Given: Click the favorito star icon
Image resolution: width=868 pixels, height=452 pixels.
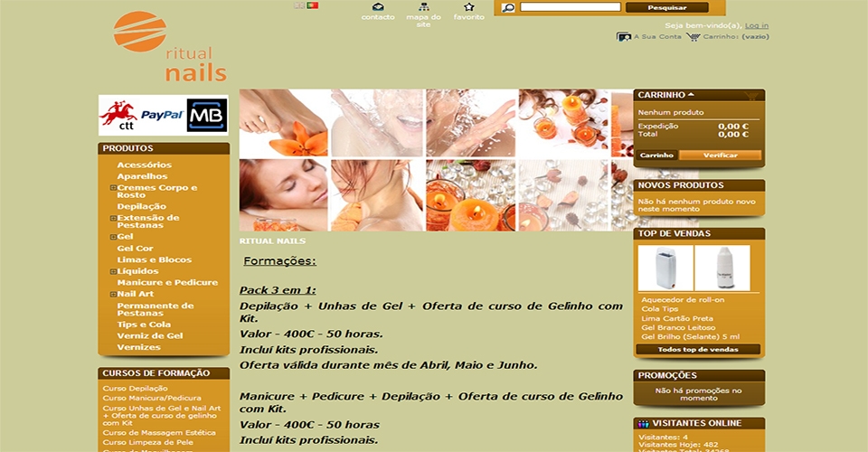Looking at the screenshot, I should [469, 6].
